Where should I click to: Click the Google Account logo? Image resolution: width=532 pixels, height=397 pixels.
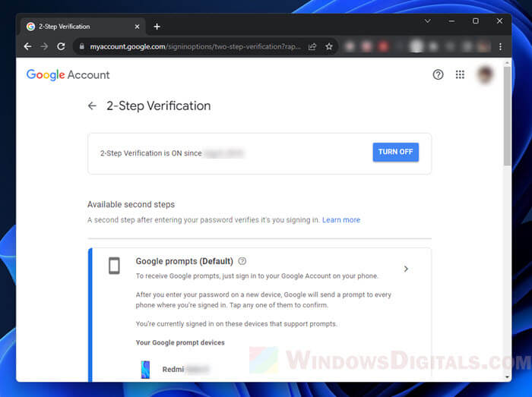coord(68,75)
